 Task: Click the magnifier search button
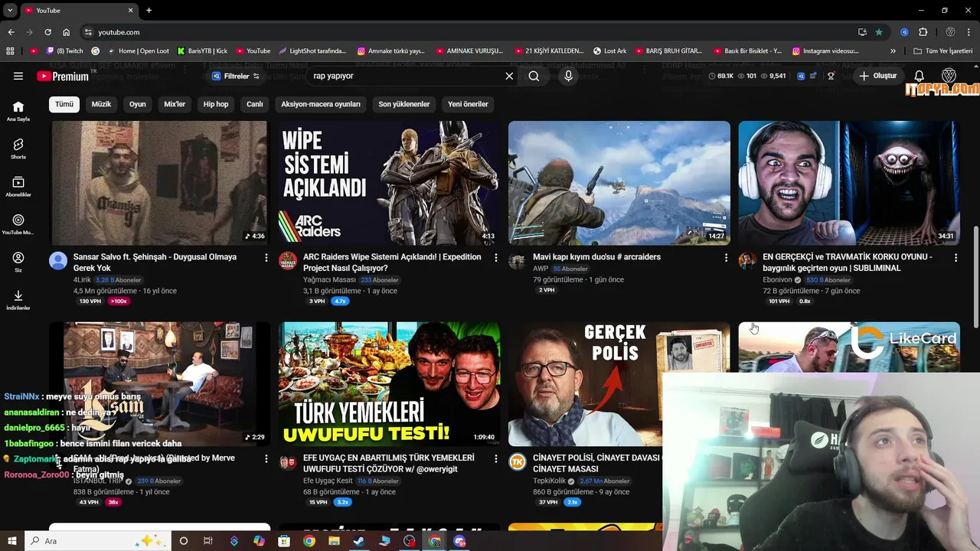[x=534, y=76]
